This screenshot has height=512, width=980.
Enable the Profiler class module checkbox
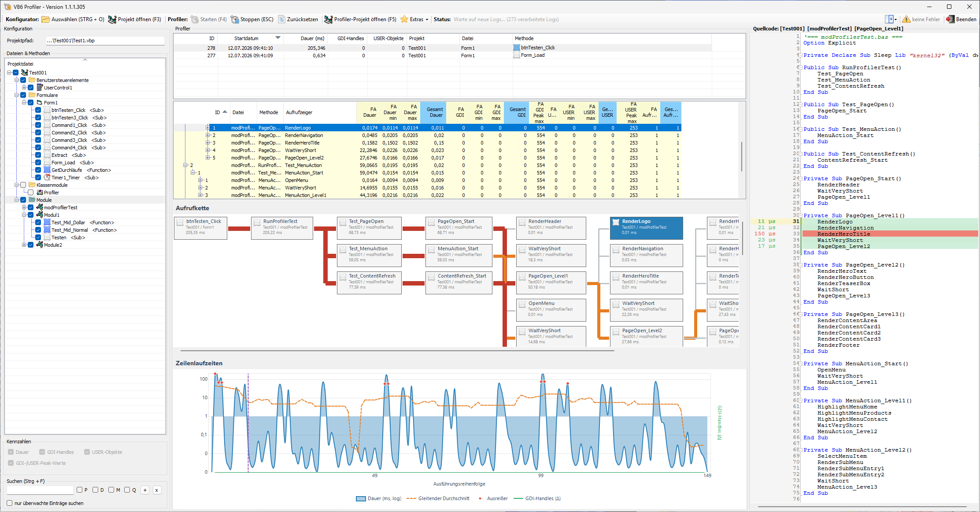click(x=31, y=193)
